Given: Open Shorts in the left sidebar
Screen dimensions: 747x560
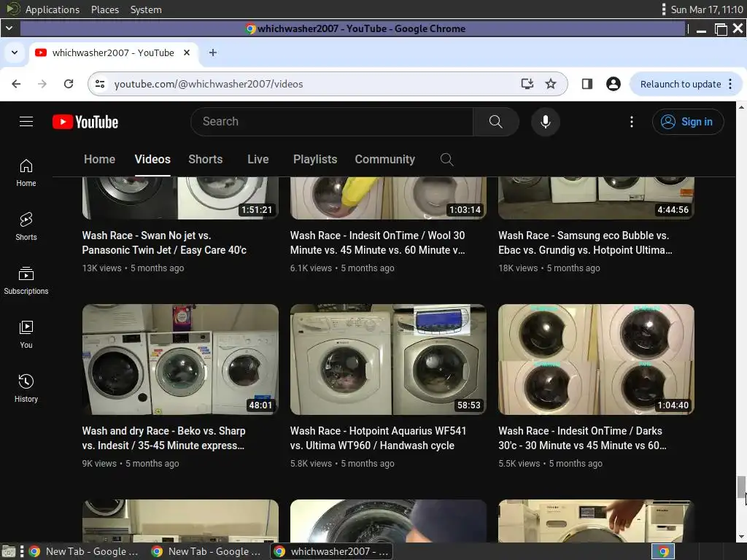Looking at the screenshot, I should coord(26,227).
